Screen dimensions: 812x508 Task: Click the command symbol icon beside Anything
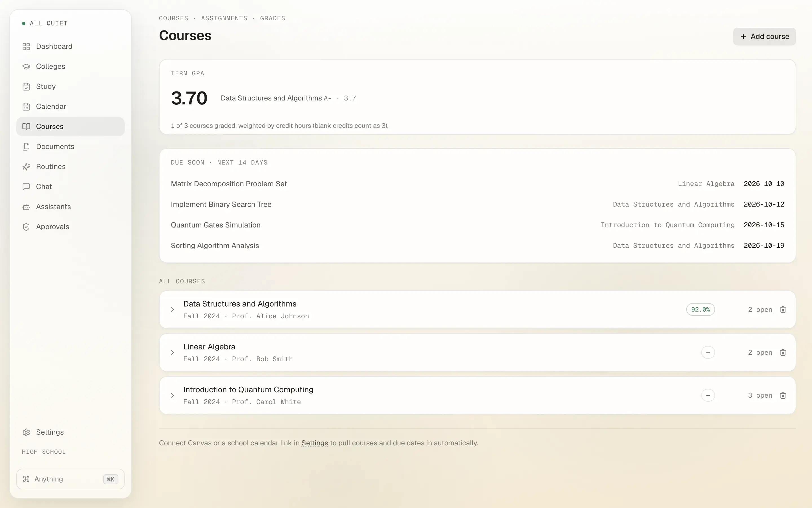(x=26, y=479)
